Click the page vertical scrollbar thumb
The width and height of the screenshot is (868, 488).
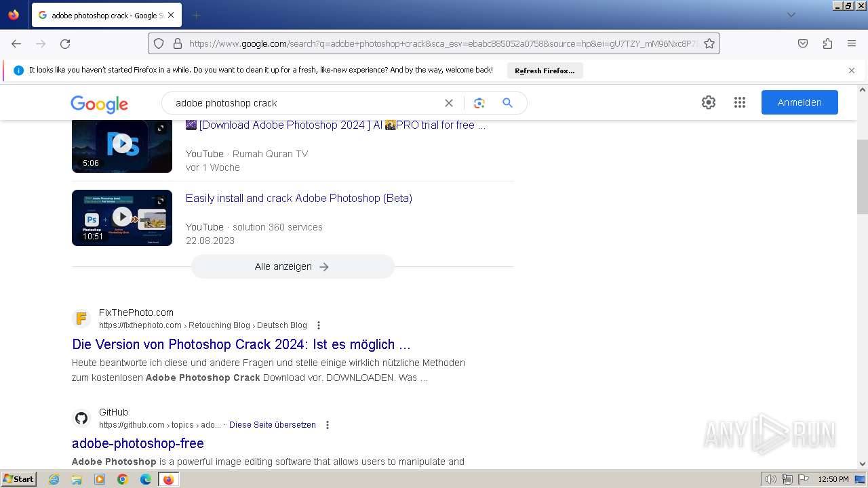click(x=863, y=177)
